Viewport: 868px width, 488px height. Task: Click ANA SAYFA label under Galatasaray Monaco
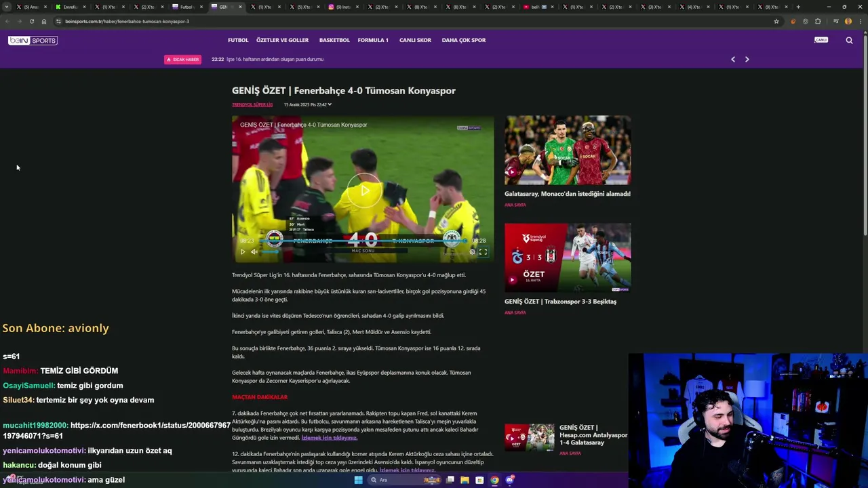515,205
